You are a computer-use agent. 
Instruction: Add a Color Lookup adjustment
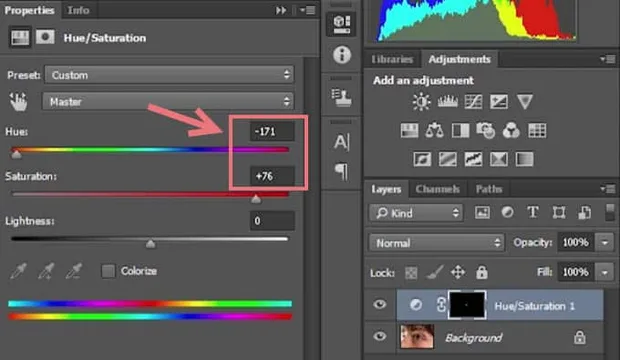(537, 131)
